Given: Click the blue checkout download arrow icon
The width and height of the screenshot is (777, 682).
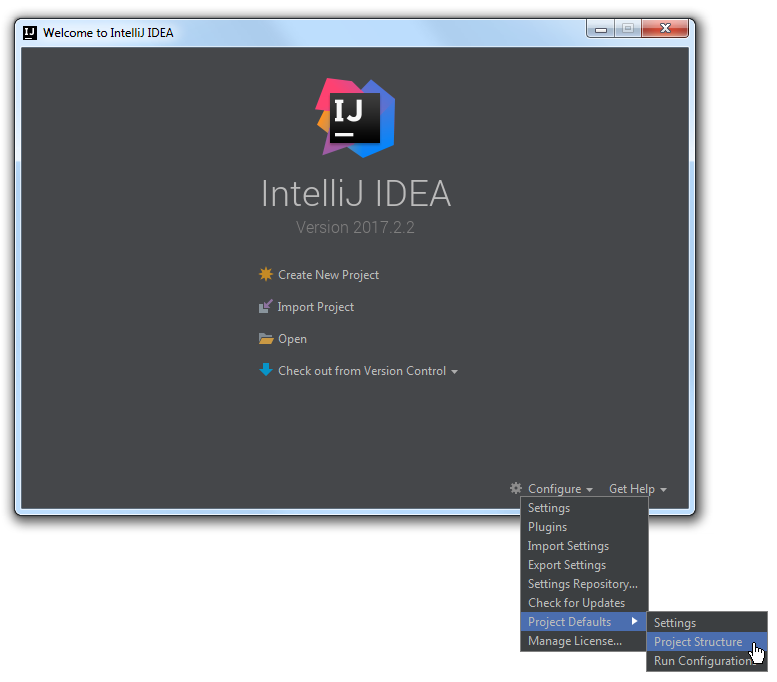Looking at the screenshot, I should 265,370.
